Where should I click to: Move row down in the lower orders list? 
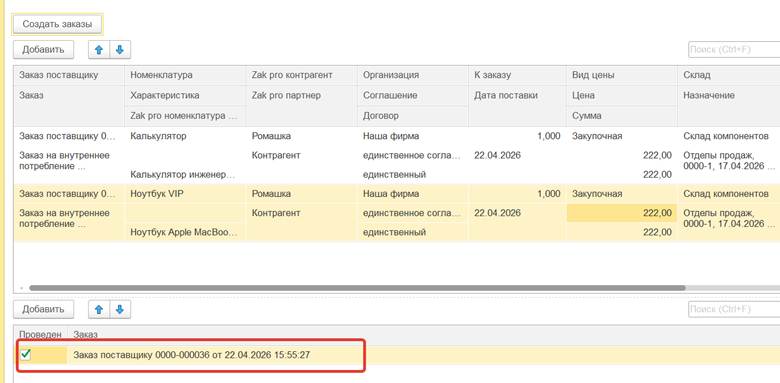119,309
